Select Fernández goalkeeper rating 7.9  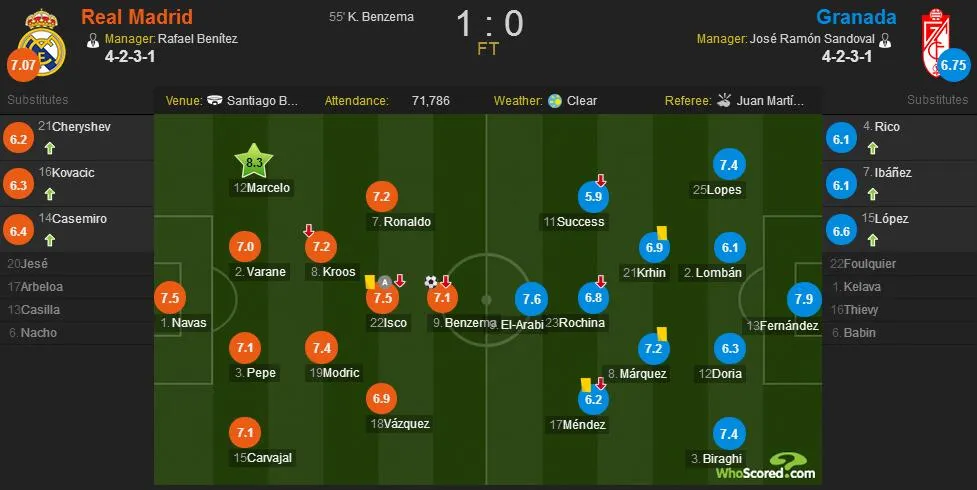(804, 299)
